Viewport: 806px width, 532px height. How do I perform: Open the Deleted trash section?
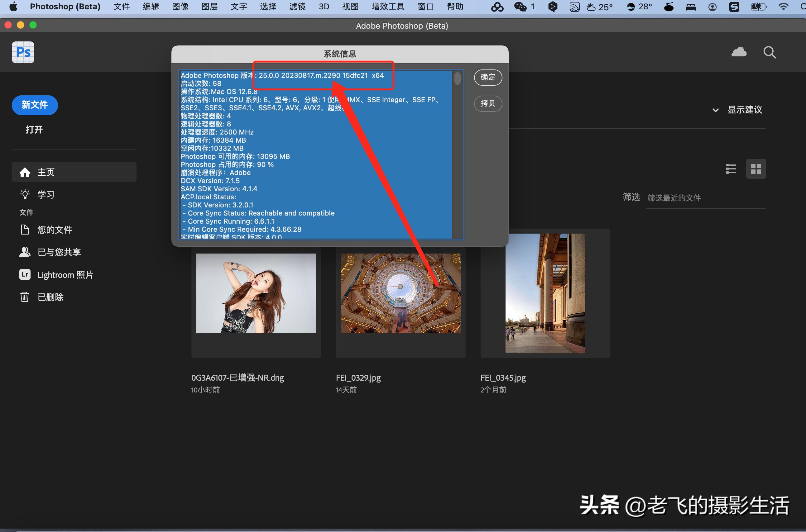pyautogui.click(x=50, y=297)
